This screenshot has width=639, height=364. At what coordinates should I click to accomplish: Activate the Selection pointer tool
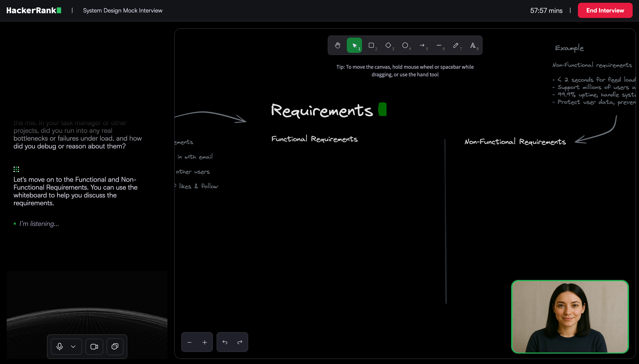[x=354, y=45]
